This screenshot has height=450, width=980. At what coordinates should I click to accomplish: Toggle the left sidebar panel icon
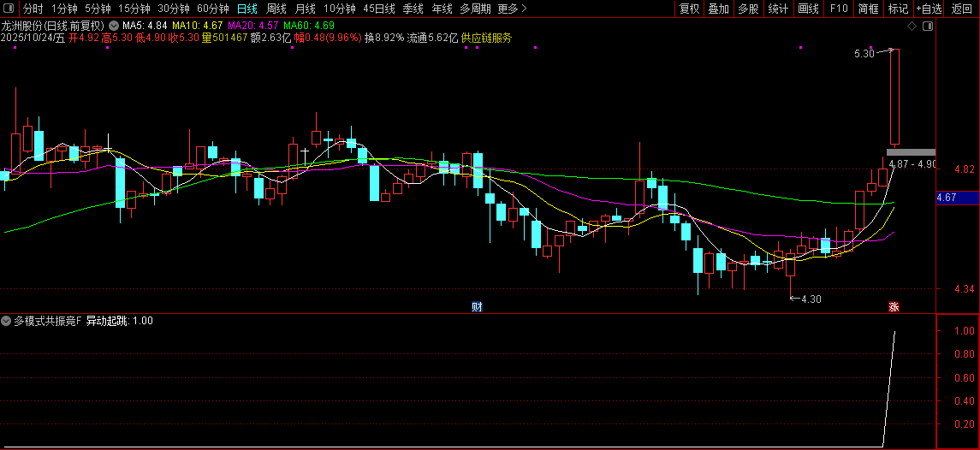pyautogui.click(x=9, y=9)
